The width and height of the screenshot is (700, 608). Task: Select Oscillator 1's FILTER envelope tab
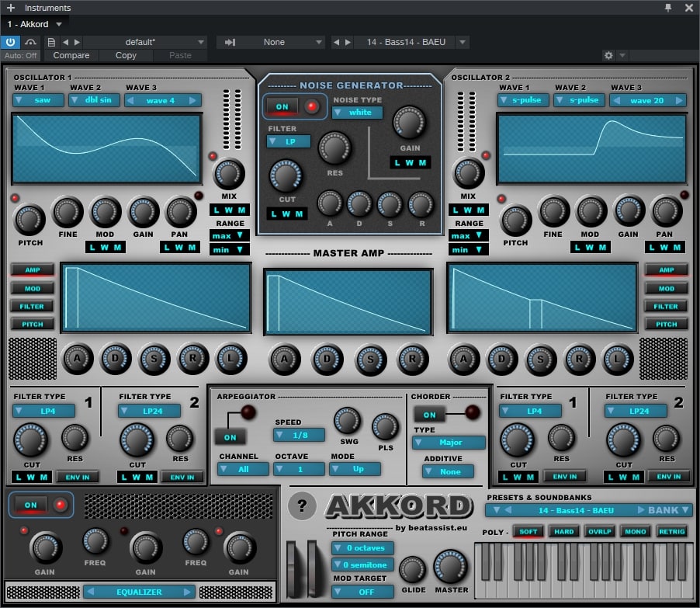coord(32,307)
